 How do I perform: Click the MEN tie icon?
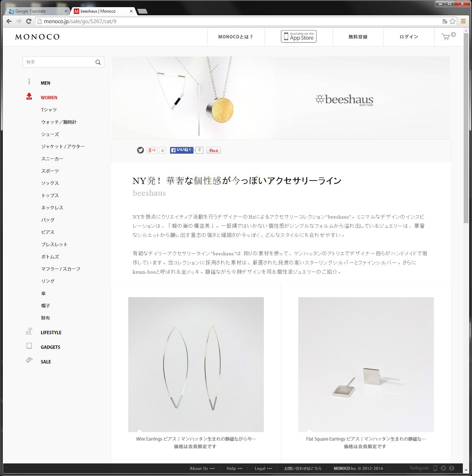pos(29,82)
